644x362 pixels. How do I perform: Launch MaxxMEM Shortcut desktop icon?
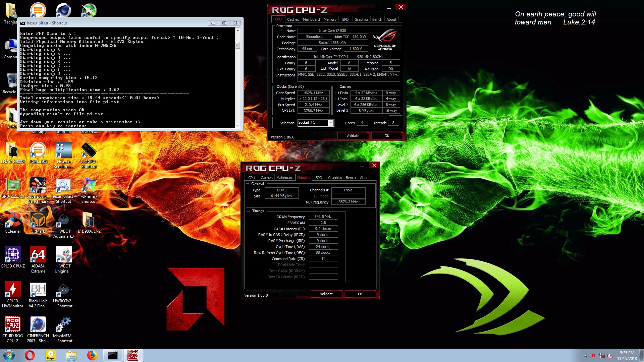tap(63, 329)
